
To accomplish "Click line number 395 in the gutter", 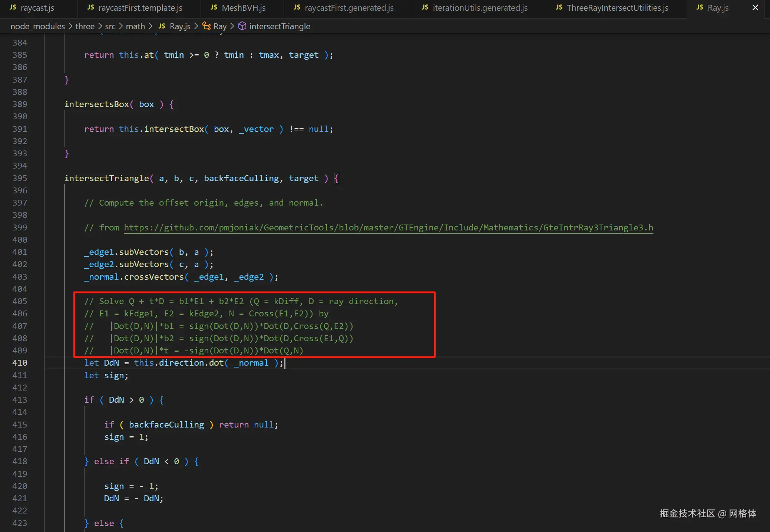I will [x=20, y=178].
